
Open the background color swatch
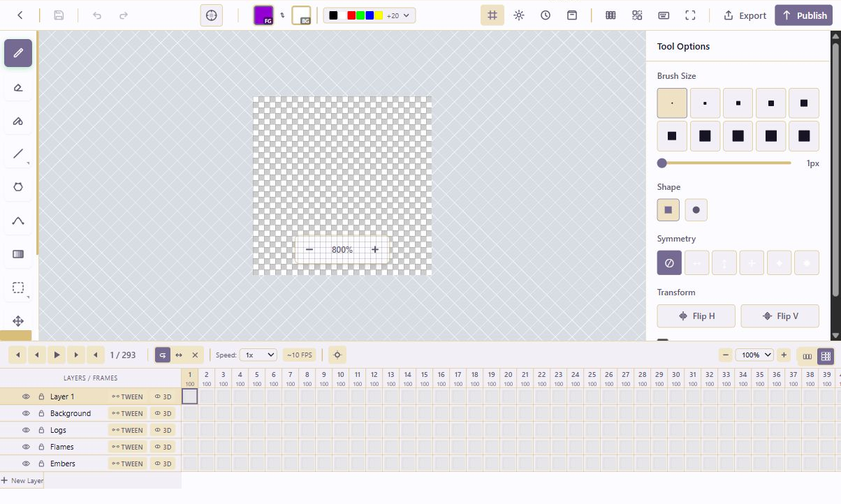click(x=301, y=15)
